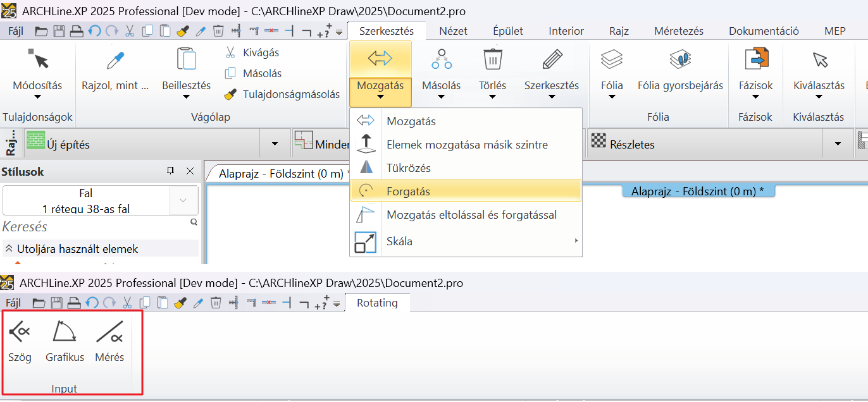
Task: Click the Törlés trash can ribbon icon
Action: (492, 60)
